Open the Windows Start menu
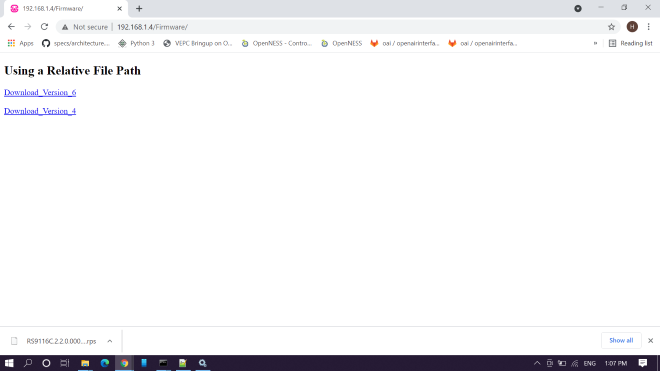 9,363
